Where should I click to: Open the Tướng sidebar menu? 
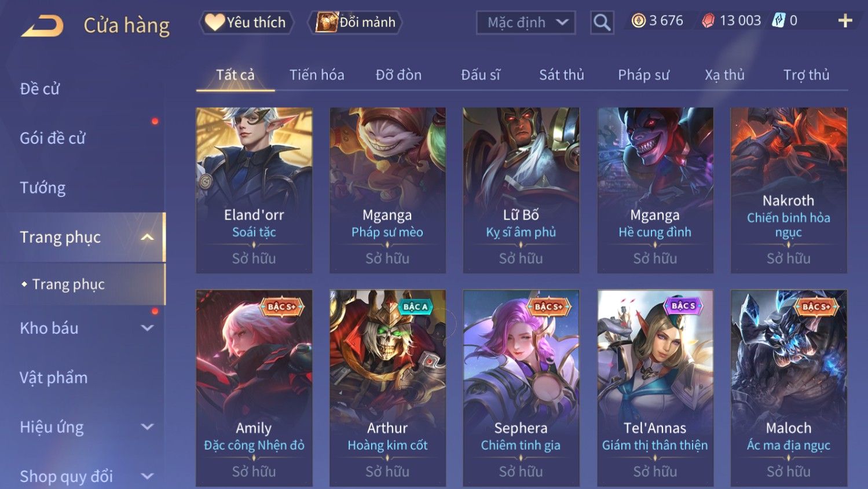[42, 188]
